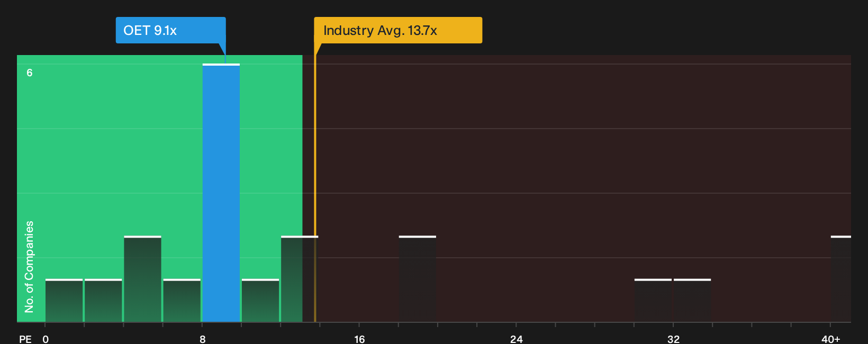Click the '40+' x-axis tick label
This screenshot has width=868, height=344.
click(831, 339)
